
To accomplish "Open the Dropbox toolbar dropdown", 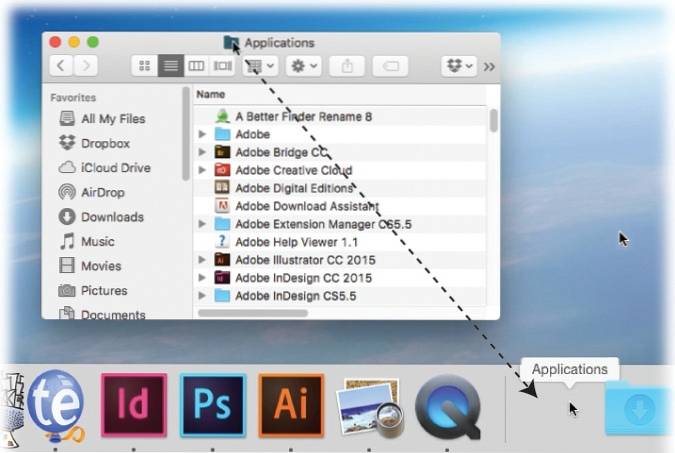I will 459,66.
